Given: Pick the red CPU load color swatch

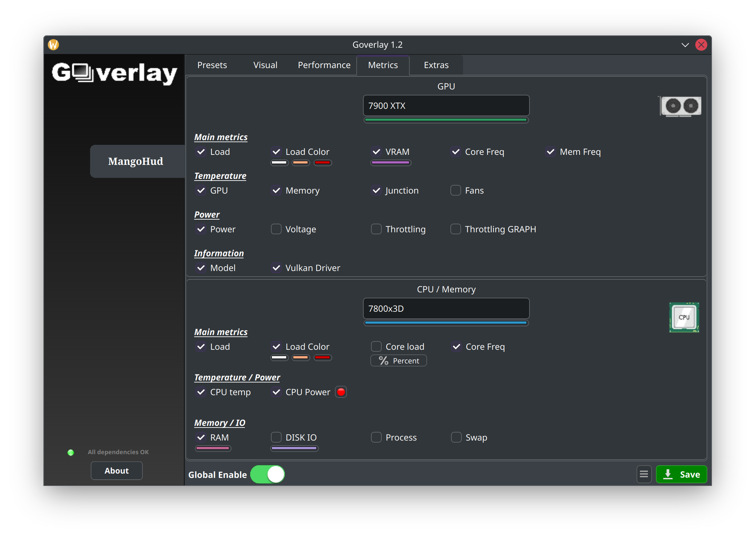Looking at the screenshot, I should [x=323, y=358].
